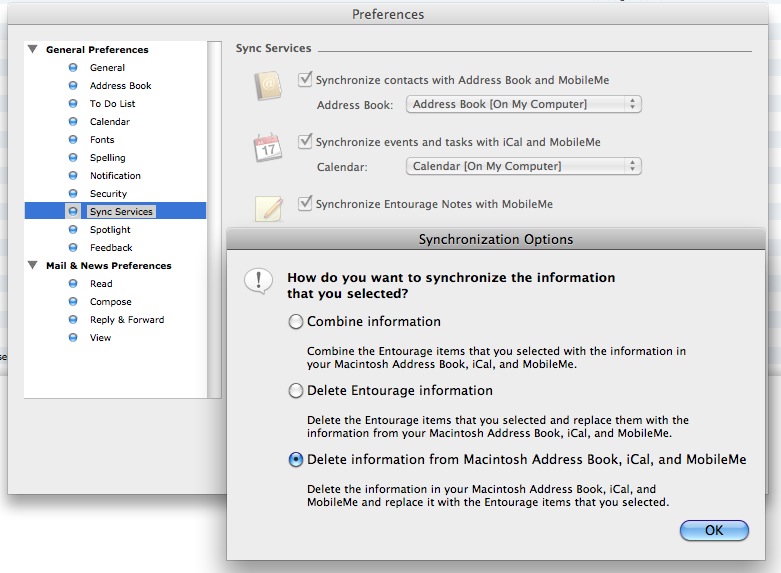Viewport: 781px width, 573px height.
Task: Click the blue icon beside Notification
Action: pos(73,175)
